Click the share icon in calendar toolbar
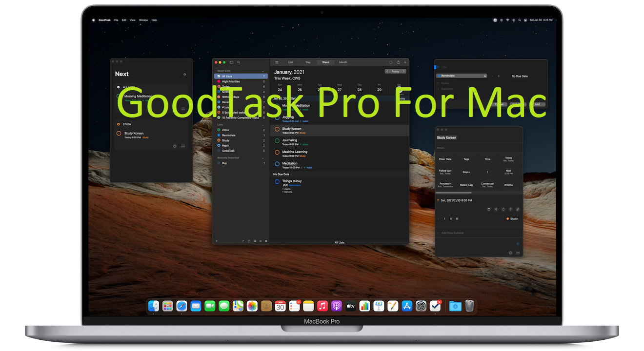This screenshot has width=644, height=351. point(399,62)
